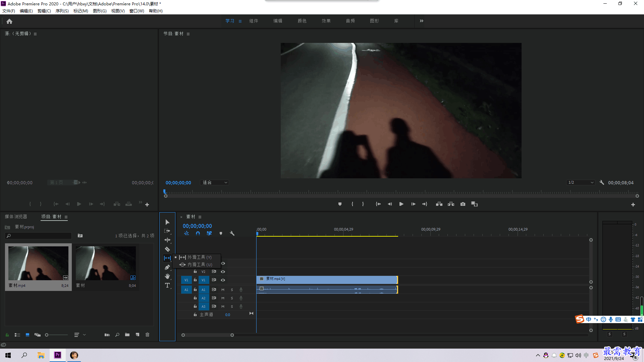This screenshot has width=644, height=362.
Task: Play program monitor video
Action: click(x=401, y=204)
